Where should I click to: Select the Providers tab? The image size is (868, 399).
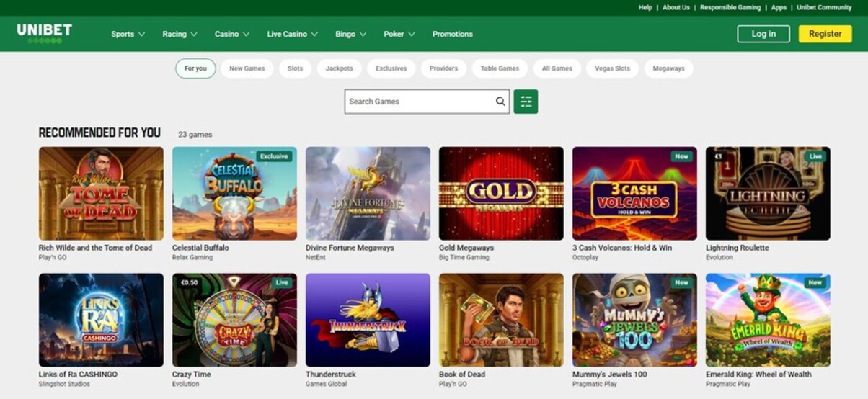click(443, 68)
